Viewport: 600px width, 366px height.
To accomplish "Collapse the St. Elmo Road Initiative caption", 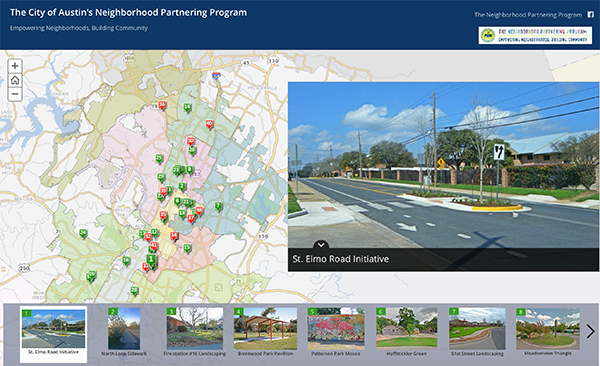I will (321, 245).
